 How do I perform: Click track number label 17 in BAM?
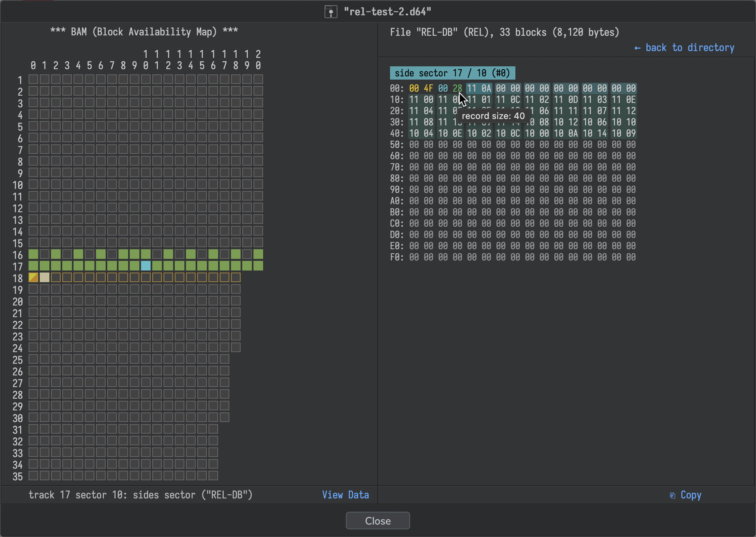(x=18, y=267)
